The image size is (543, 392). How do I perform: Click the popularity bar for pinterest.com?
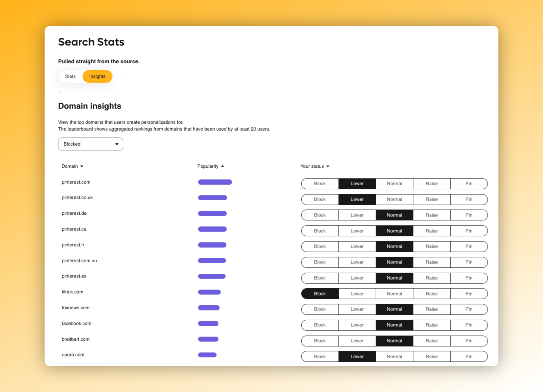pos(215,182)
